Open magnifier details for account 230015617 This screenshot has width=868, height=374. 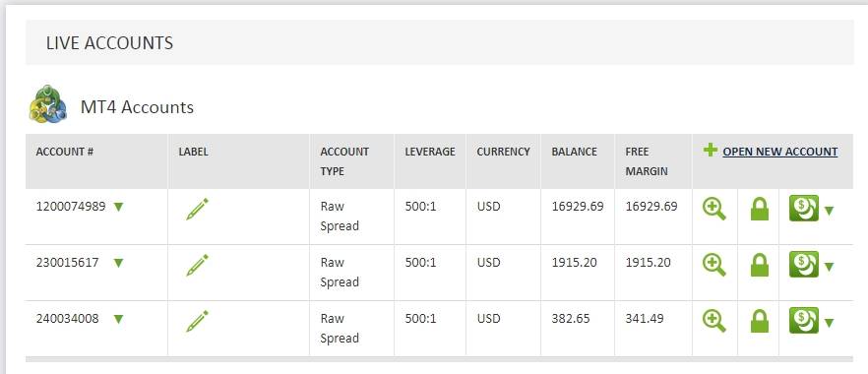[x=714, y=266]
